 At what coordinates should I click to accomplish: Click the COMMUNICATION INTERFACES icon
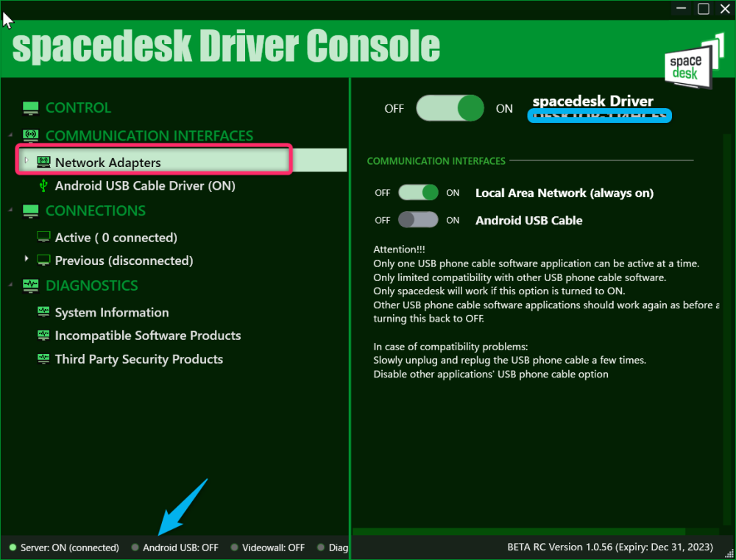click(30, 135)
